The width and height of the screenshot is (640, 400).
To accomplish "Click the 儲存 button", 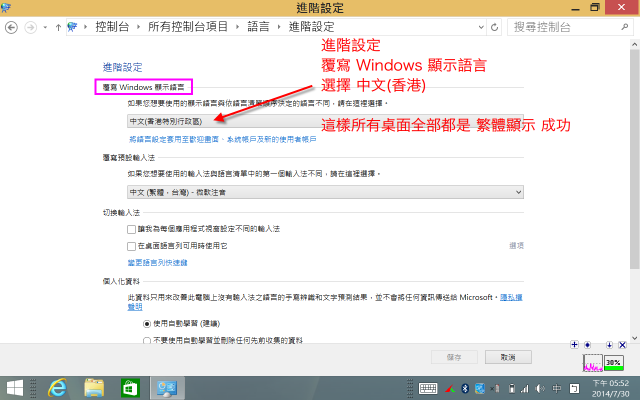I will coord(454,357).
